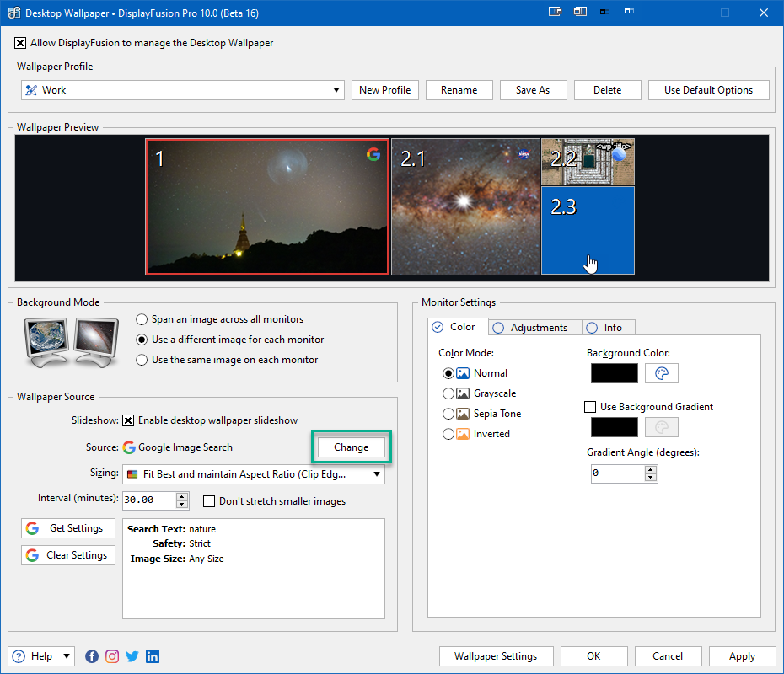The width and height of the screenshot is (784, 674).
Task: Disable the desktop wallpaper slideshow checkbox
Action: click(128, 420)
